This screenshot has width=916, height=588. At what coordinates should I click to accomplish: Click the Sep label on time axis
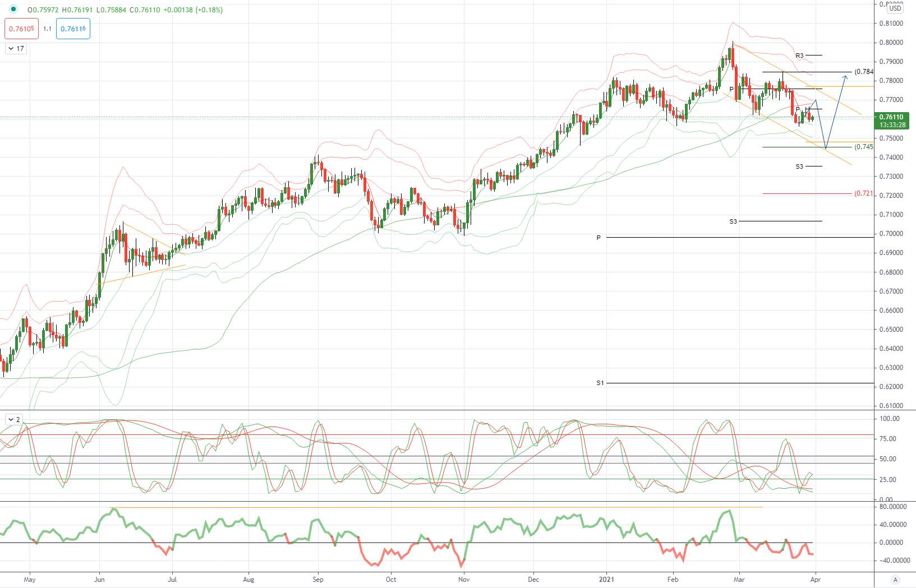click(x=318, y=579)
